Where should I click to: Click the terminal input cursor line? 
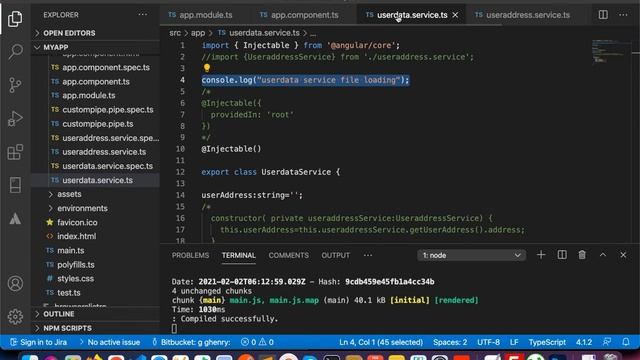[174, 329]
